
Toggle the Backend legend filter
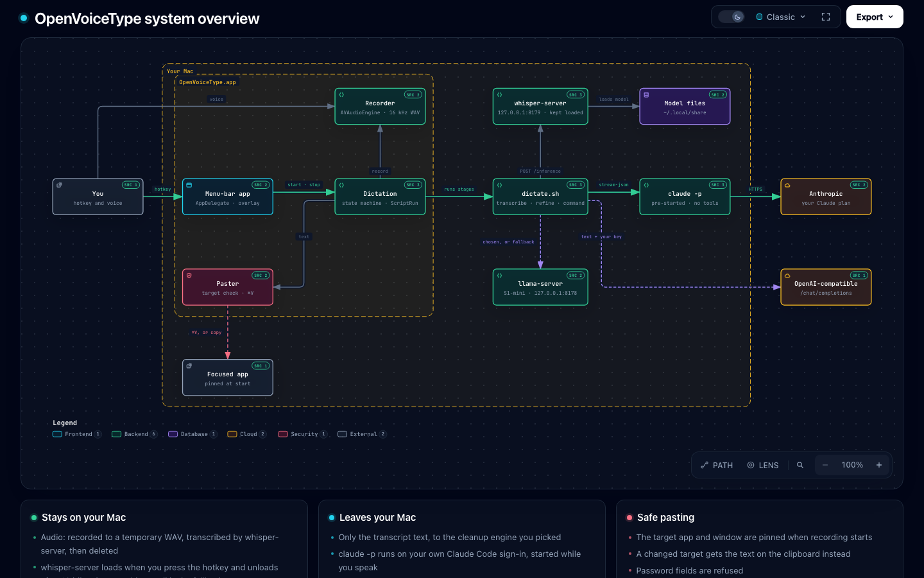(x=135, y=434)
